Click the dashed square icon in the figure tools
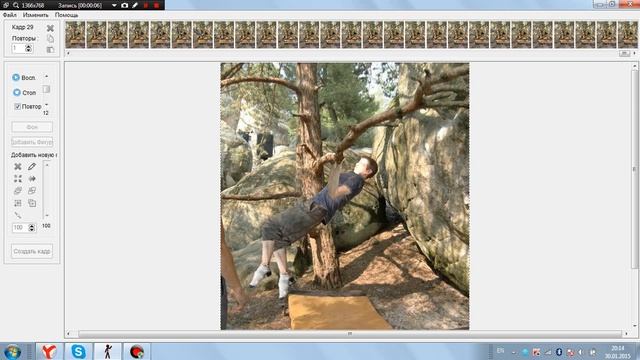Screen dimensions: 640x360 [x=18, y=203]
